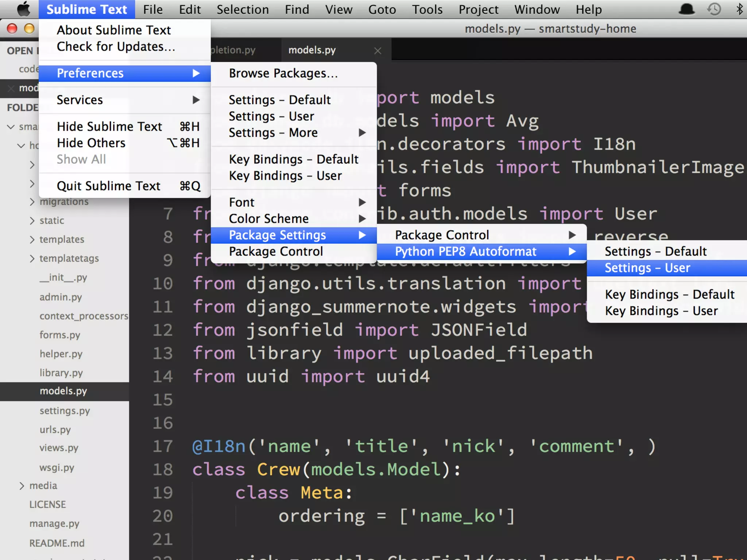Expand the migrations folder
Screen dimensions: 747x560
point(32,202)
